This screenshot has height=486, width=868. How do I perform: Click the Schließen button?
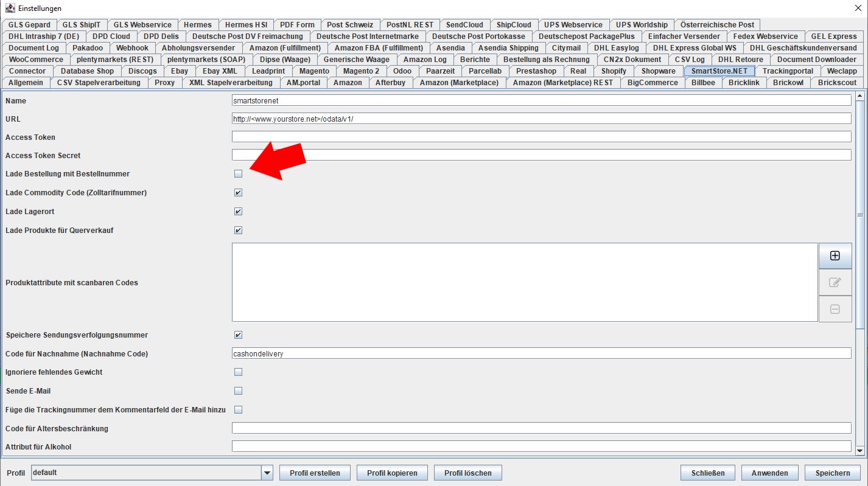click(708, 473)
